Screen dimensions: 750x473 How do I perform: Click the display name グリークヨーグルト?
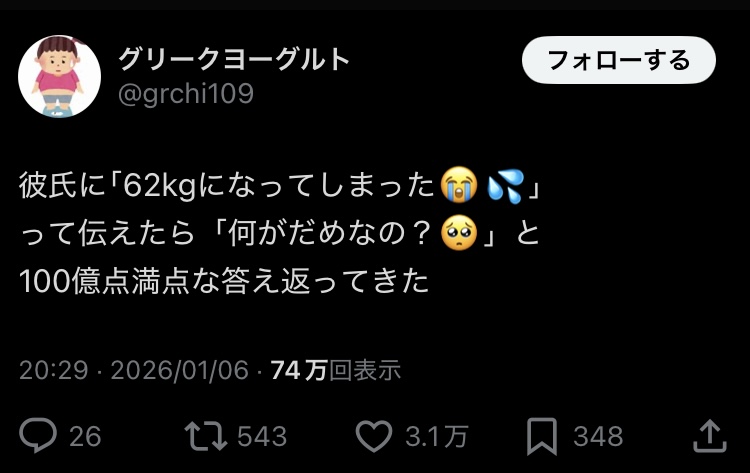(234, 60)
